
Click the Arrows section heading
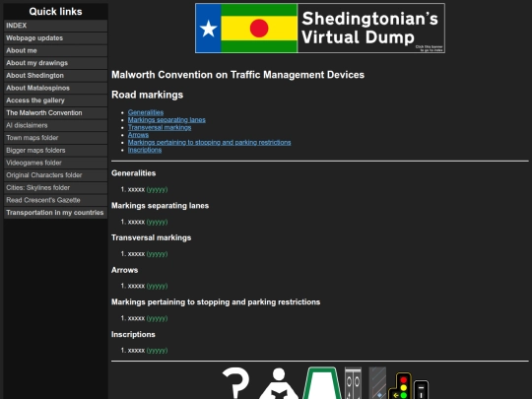point(124,270)
